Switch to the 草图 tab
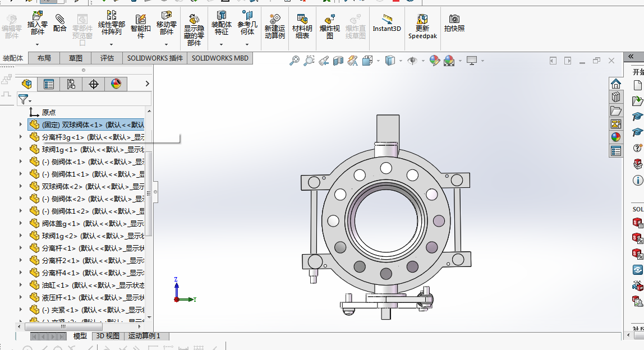The width and height of the screenshot is (644, 350). pos(76,58)
